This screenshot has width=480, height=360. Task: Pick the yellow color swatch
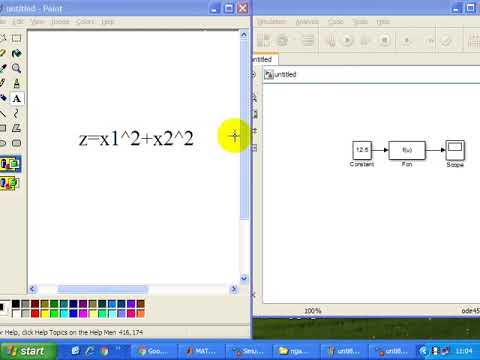(x=45, y=313)
